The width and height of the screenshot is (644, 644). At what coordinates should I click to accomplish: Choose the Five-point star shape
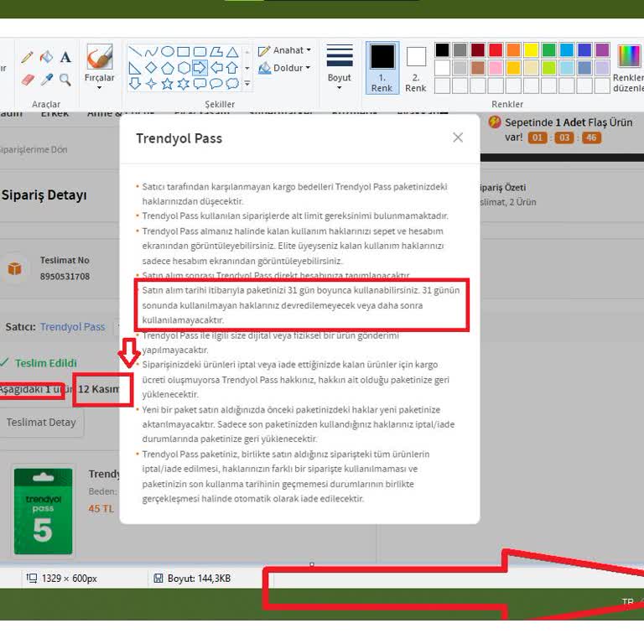click(167, 84)
